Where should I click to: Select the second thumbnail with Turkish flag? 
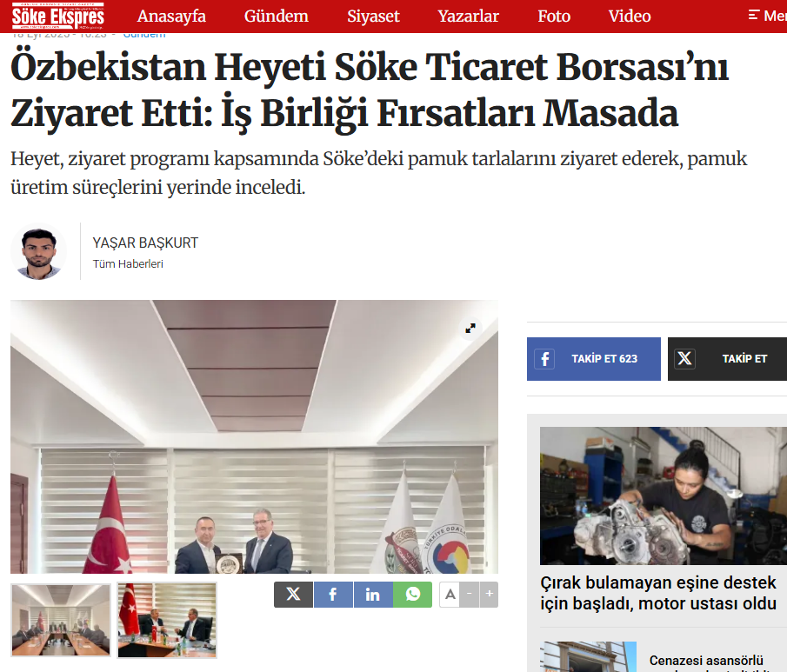click(x=167, y=621)
